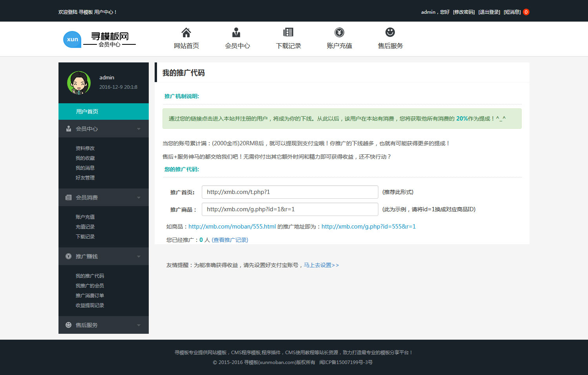Viewport: 588px width, 375px height.
Task: Select 用户首页 in the sidebar
Action: (x=87, y=112)
